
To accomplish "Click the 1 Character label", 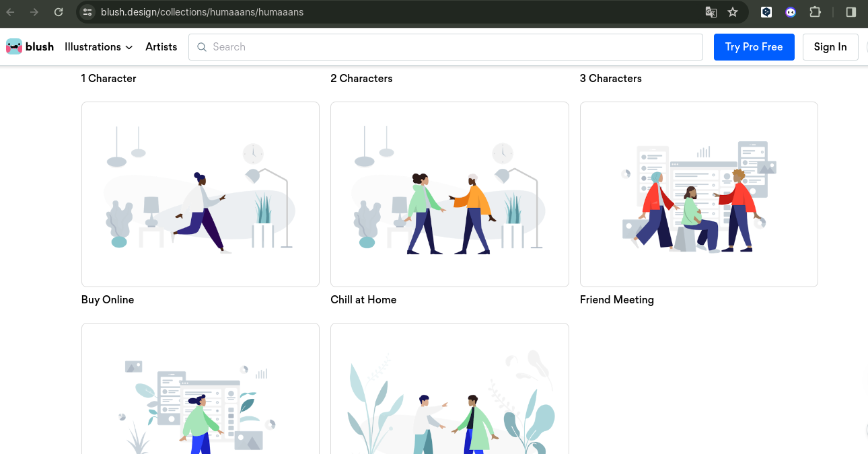I will (x=108, y=79).
